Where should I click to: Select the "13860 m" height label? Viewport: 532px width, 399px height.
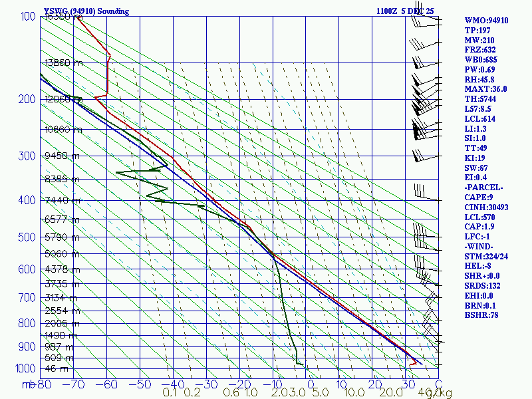click(64, 63)
